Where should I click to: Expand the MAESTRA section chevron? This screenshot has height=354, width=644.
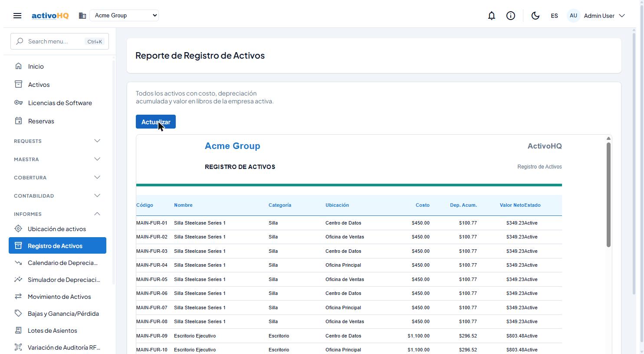coord(97,159)
